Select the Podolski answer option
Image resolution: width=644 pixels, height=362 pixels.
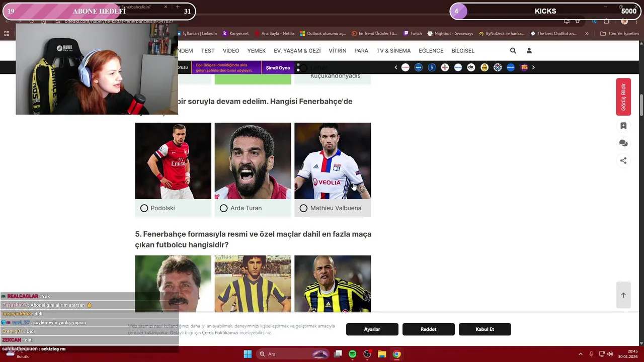[173, 208]
